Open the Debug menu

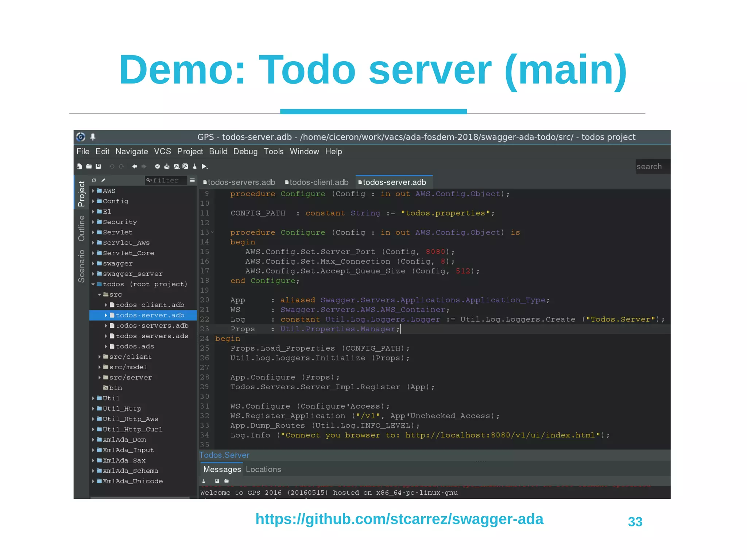[x=245, y=151]
